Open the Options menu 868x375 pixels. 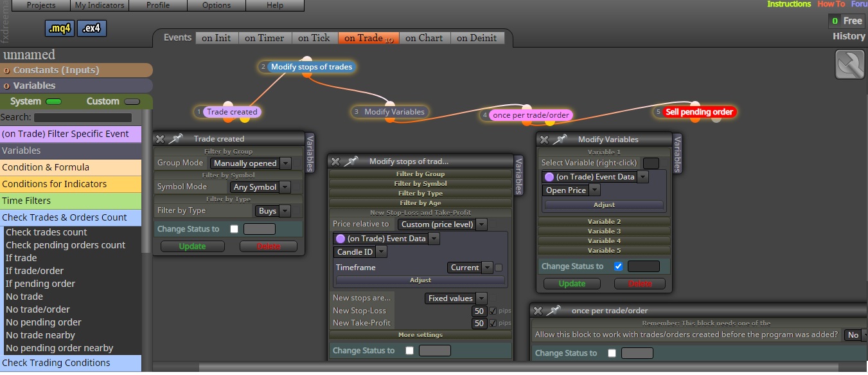217,5
